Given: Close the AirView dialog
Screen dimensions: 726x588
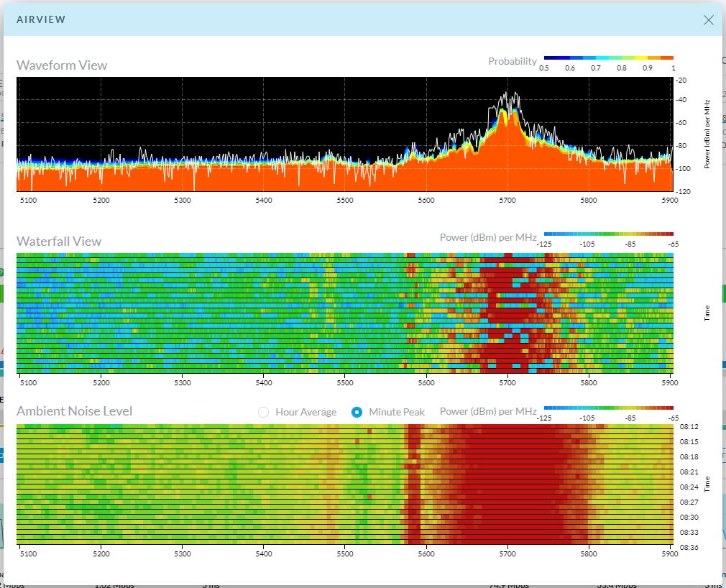Looking at the screenshot, I should pos(709,20).
